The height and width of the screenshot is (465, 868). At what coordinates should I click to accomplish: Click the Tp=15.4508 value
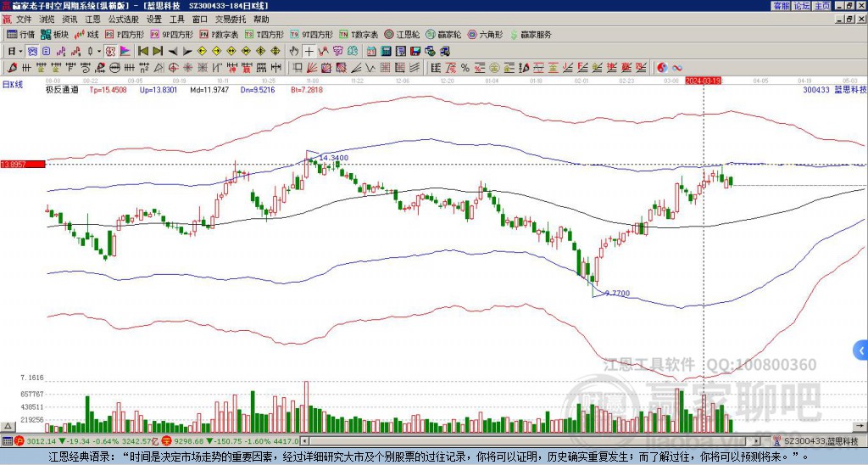point(108,89)
